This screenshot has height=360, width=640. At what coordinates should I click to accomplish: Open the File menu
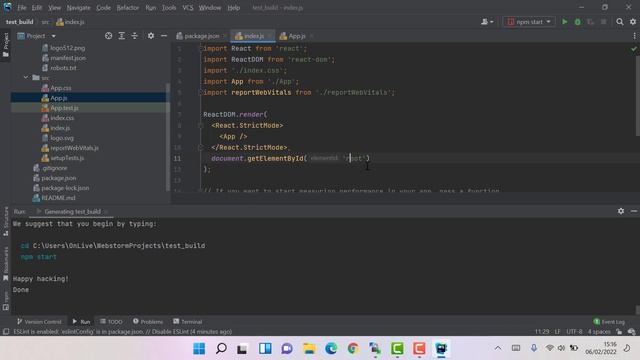22,7
